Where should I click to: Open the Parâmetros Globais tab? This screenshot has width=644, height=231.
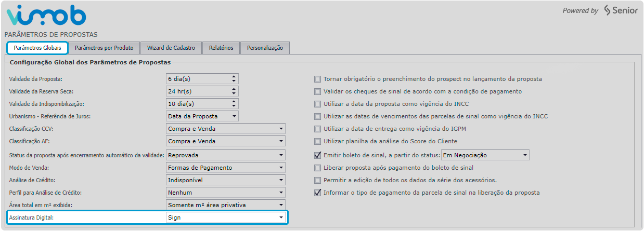37,48
